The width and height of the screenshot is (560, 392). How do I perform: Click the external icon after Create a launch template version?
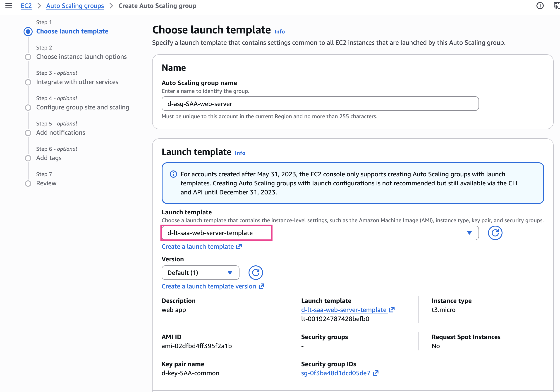point(261,286)
